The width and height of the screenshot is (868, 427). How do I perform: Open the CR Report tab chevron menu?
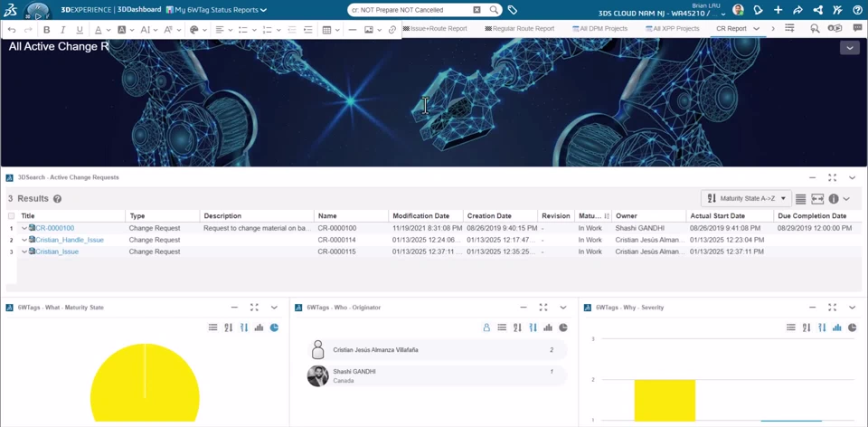[756, 28]
